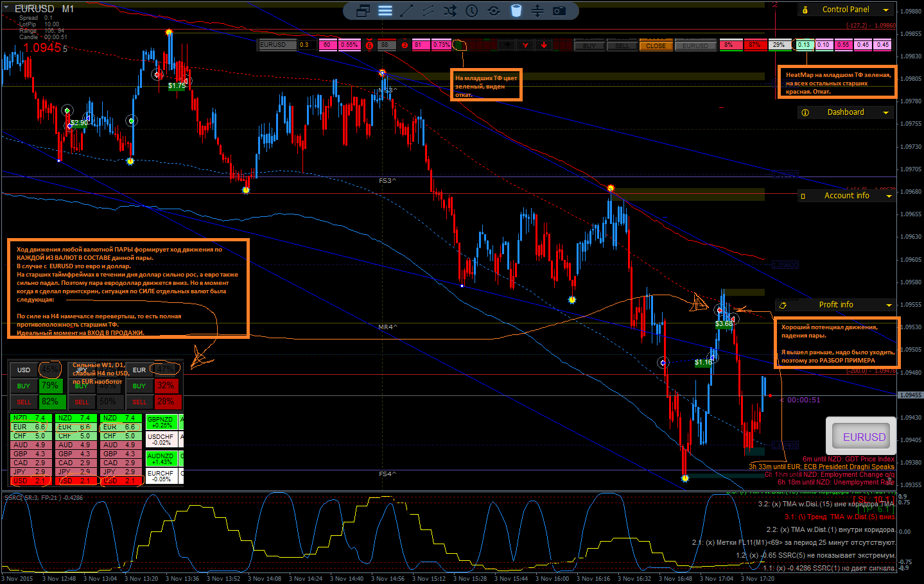Screen dimensions: 924x584
Task: Click the Dashboard info icon
Action: tap(805, 112)
